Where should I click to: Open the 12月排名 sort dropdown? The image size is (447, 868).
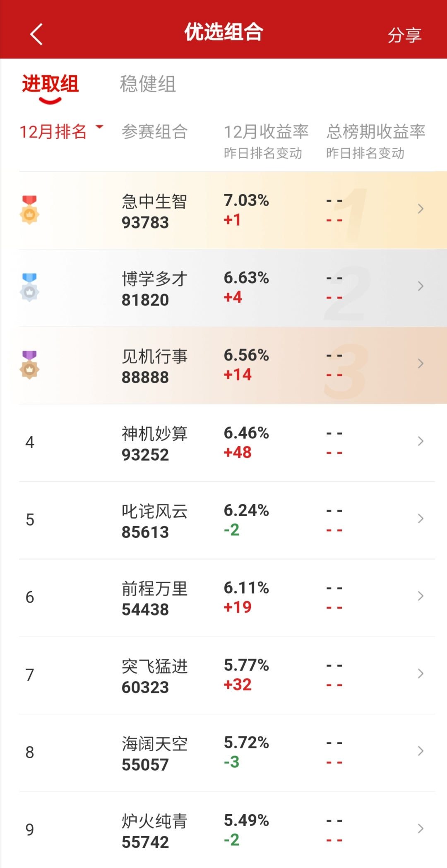61,132
